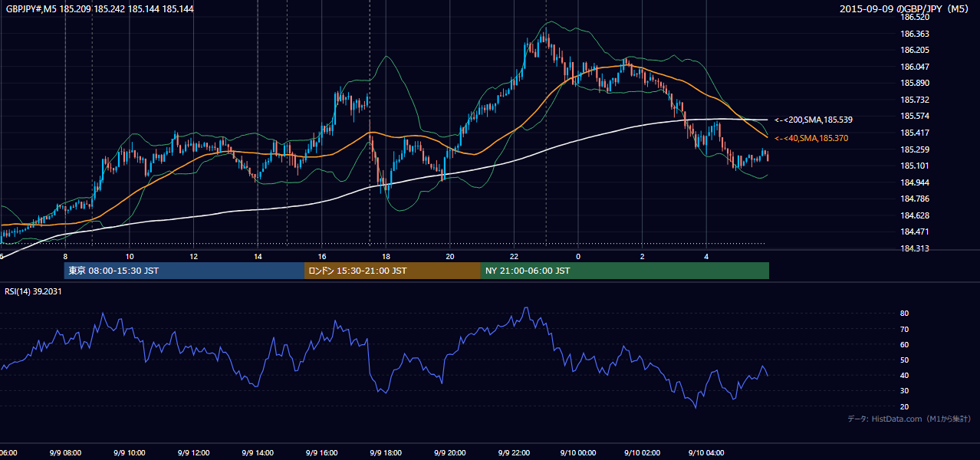980x460 pixels.
Task: Click the RSI scale value 50
Action: tap(904, 360)
